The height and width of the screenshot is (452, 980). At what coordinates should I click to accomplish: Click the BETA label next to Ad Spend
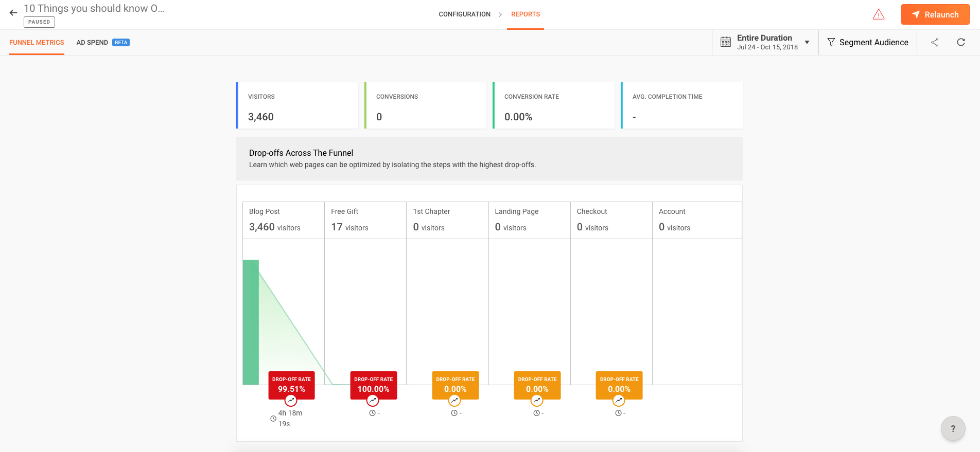pos(121,43)
